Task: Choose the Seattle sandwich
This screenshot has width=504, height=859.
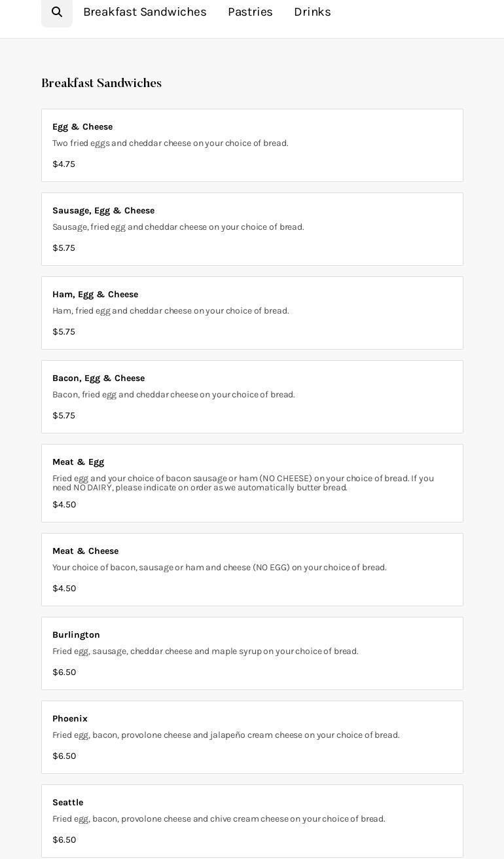Action: [67, 803]
